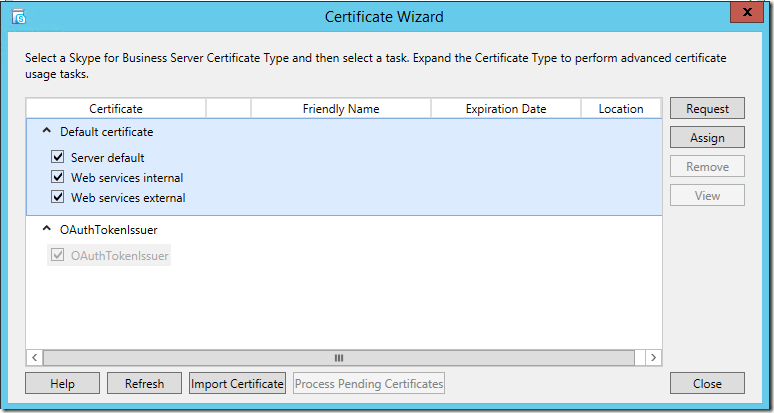The width and height of the screenshot is (774, 413).
Task: Collapse the Default certificate group
Action: pyautogui.click(x=46, y=131)
